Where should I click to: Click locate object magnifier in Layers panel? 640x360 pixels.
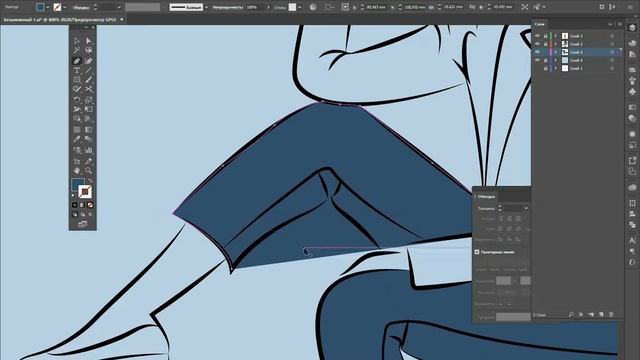point(571,315)
